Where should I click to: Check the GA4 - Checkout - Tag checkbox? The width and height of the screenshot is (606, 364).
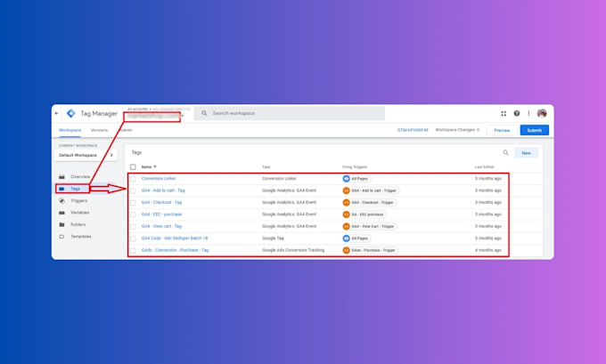[133, 203]
